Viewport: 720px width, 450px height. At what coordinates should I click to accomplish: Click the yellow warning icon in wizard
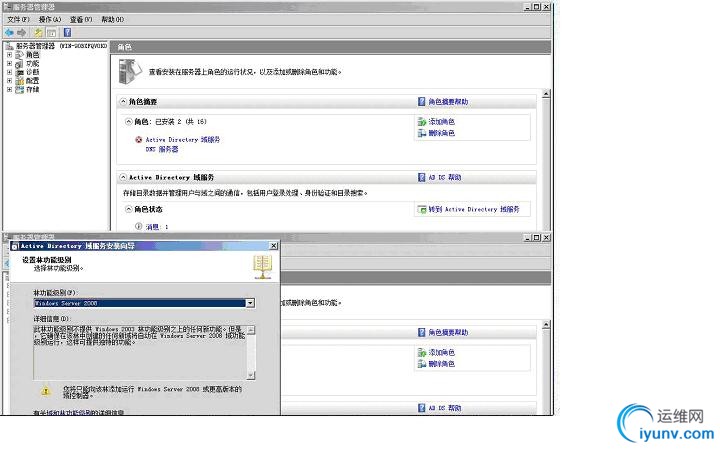pyautogui.click(x=45, y=391)
